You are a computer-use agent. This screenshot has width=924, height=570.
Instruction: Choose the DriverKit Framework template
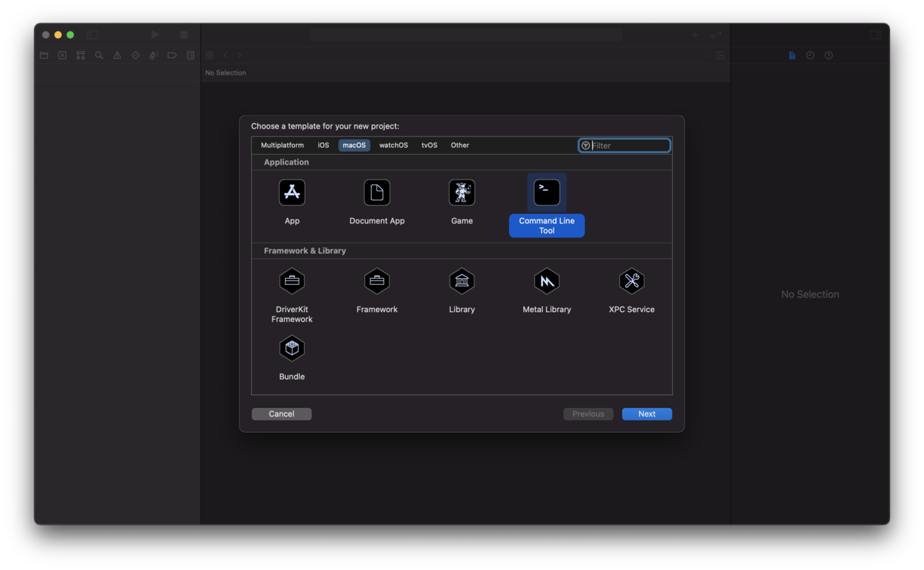(292, 281)
